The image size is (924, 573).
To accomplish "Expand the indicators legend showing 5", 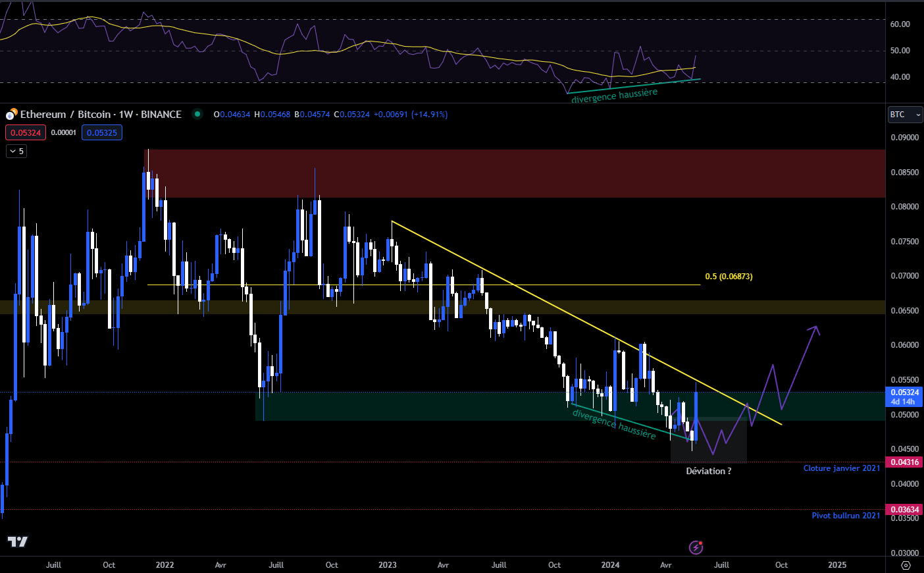I will (x=16, y=151).
